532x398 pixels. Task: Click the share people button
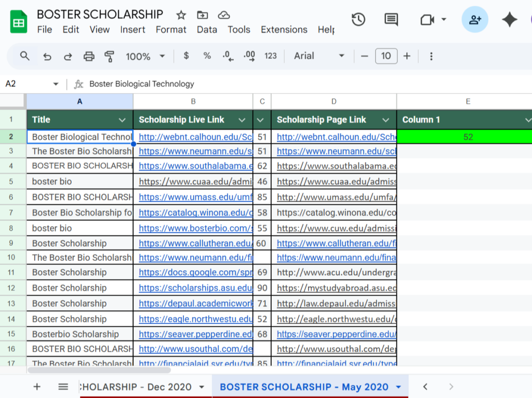point(475,20)
